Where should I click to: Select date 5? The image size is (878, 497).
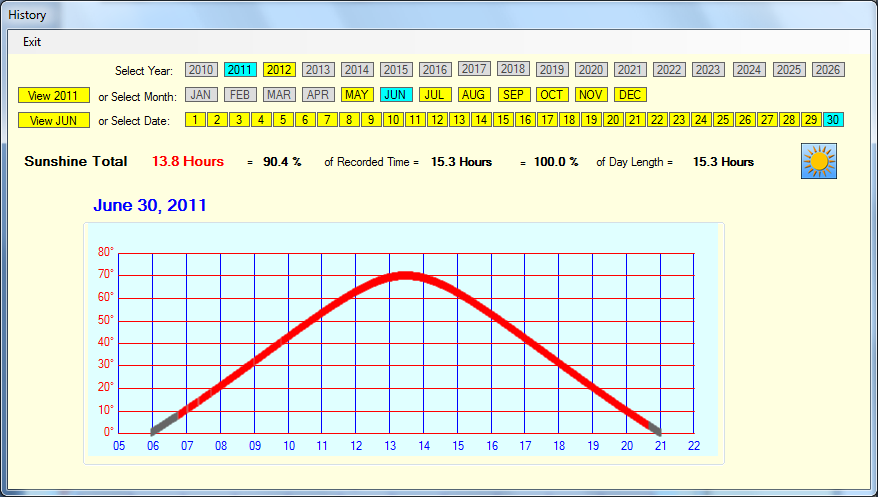tap(283, 120)
